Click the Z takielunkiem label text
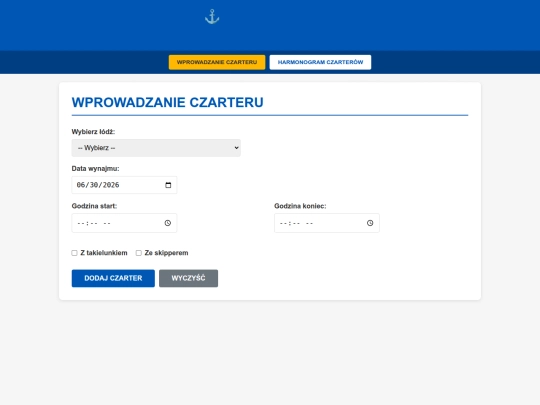The image size is (540, 405). pos(104,253)
